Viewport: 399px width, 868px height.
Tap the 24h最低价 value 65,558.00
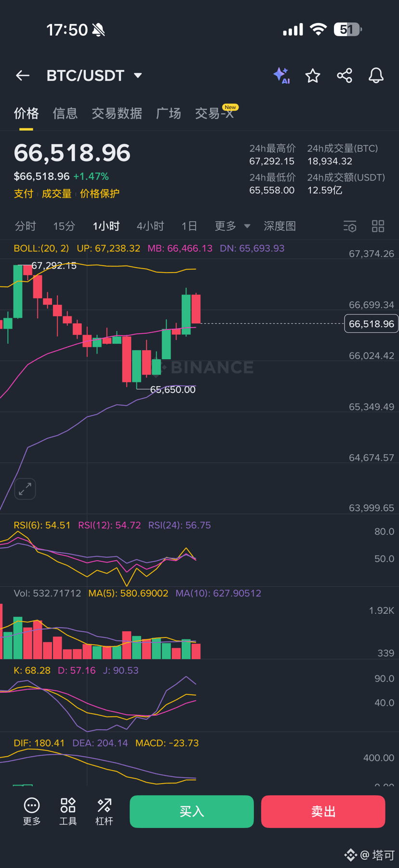(272, 190)
